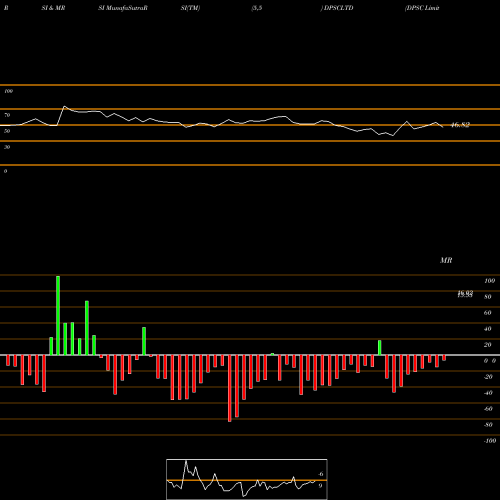The height and width of the screenshot is (500, 500).
Task: Click the MR axis label 20
Action: (x=488, y=345)
